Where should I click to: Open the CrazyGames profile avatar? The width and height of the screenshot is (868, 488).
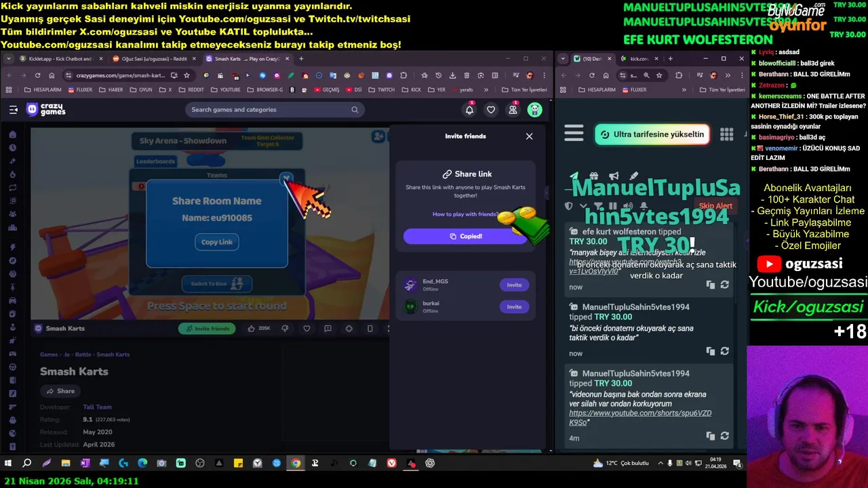535,110
